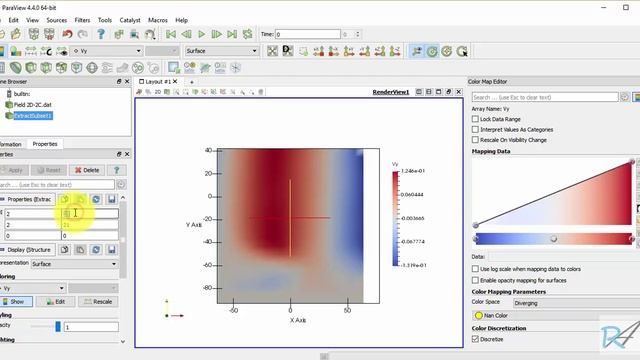Play the animation

click(x=201, y=34)
